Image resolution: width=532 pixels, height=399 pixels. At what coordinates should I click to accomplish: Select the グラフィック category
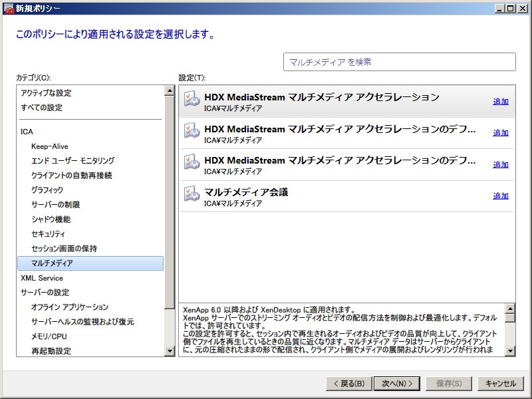point(47,190)
